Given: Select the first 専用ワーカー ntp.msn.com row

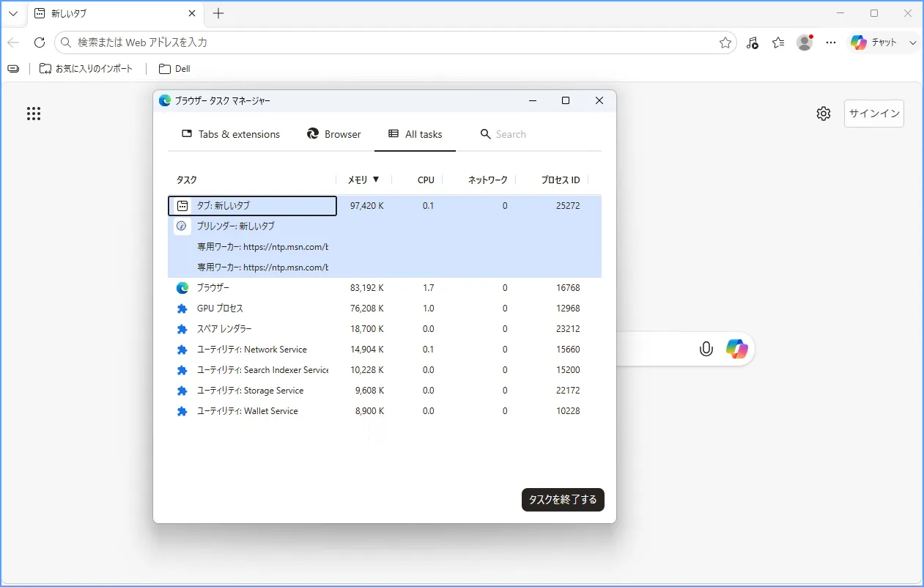Looking at the screenshot, I should coord(385,247).
